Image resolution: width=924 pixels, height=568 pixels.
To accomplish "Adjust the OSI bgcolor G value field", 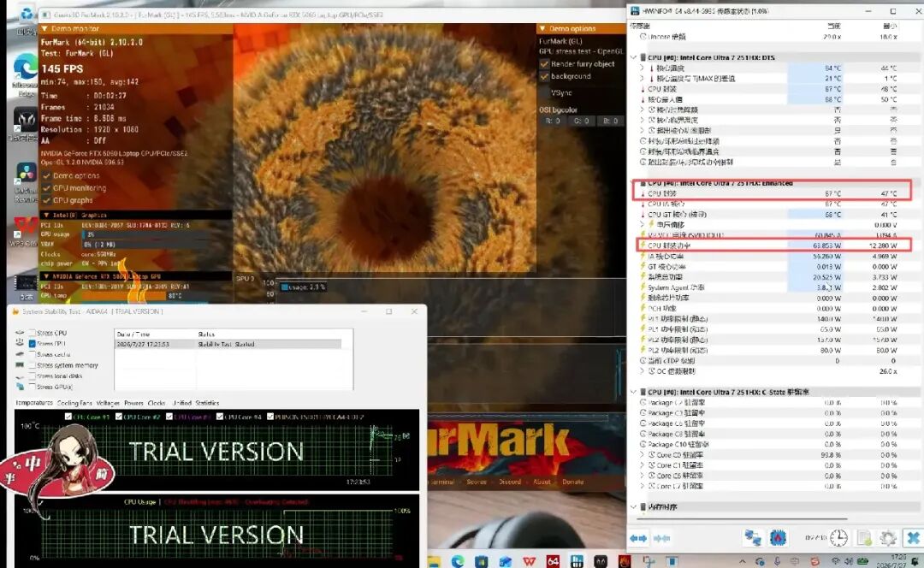I will [x=581, y=121].
